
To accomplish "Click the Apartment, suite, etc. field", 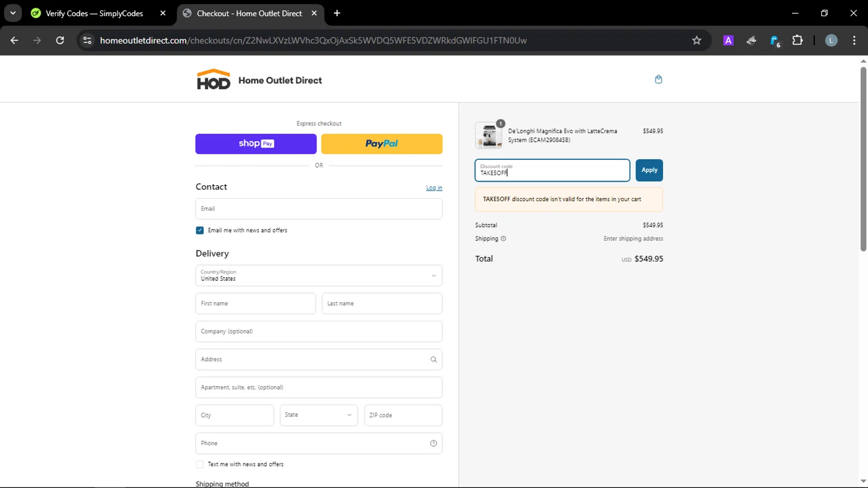I will (x=319, y=387).
